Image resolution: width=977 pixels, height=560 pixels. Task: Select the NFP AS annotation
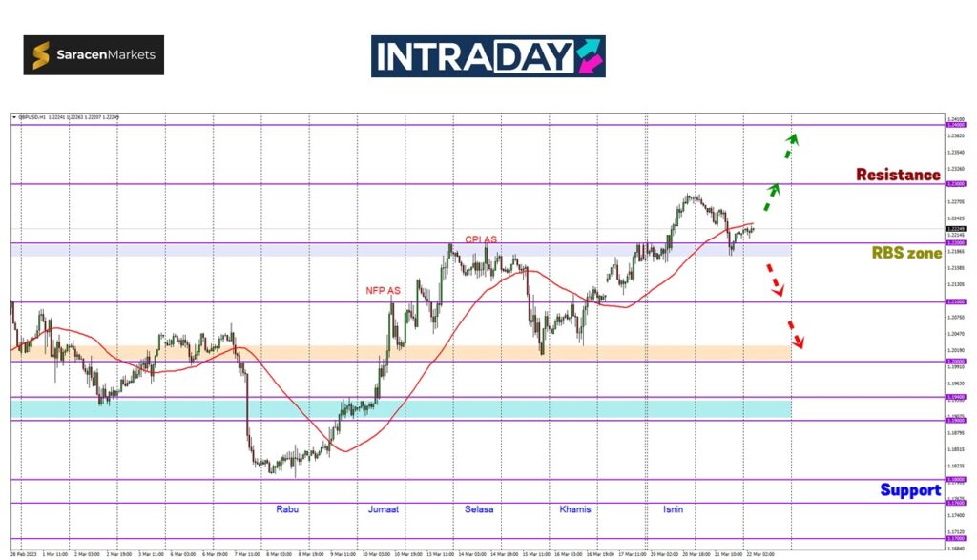pos(382,290)
